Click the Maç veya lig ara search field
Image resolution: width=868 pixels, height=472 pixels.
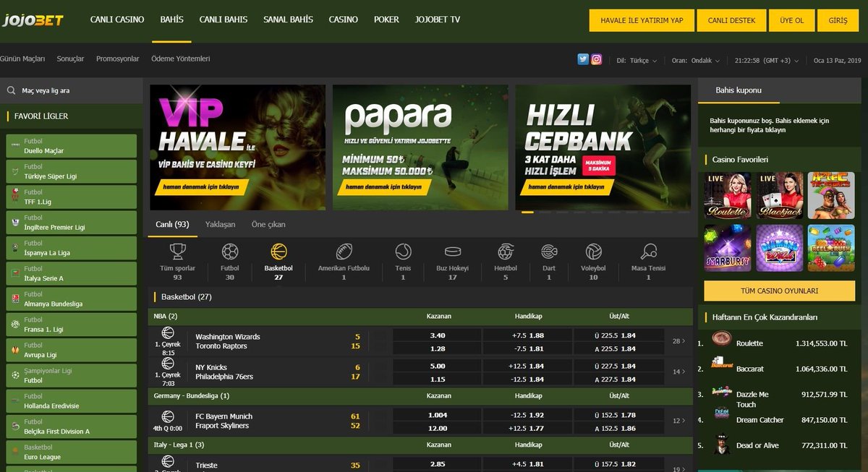pyautogui.click(x=71, y=91)
